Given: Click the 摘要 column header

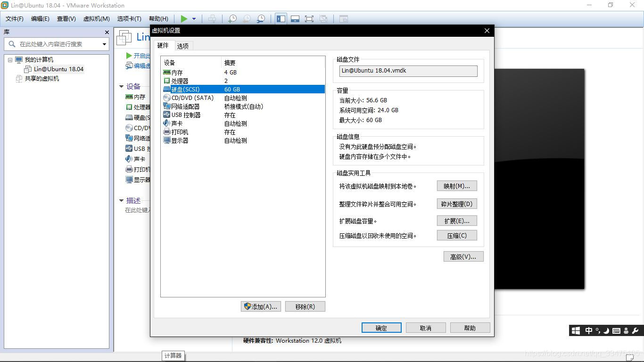Looking at the screenshot, I should (273, 63).
